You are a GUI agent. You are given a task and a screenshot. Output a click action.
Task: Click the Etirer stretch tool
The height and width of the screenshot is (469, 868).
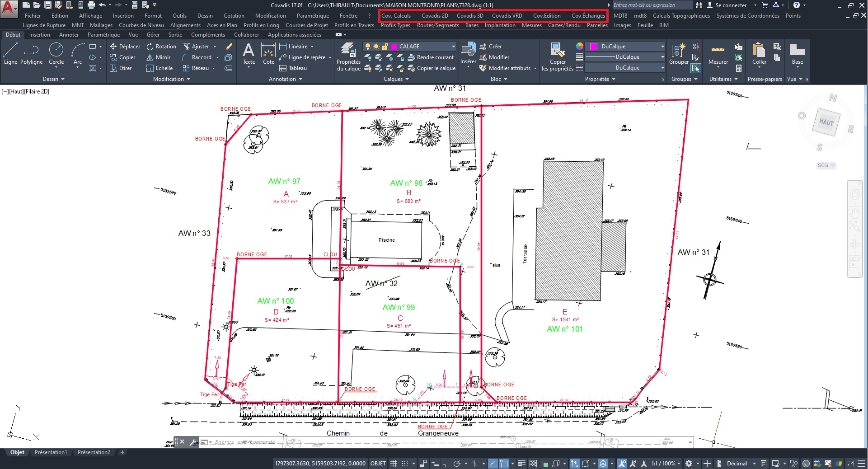point(121,68)
